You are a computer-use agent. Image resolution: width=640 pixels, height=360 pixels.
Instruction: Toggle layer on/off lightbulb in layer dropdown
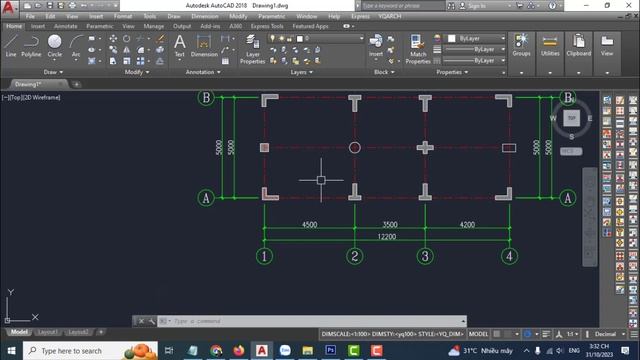click(272, 38)
